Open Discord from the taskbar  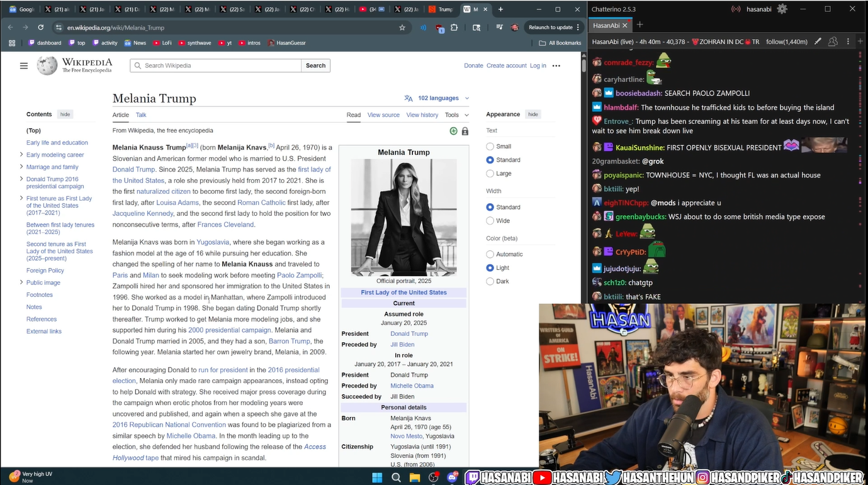point(451,477)
